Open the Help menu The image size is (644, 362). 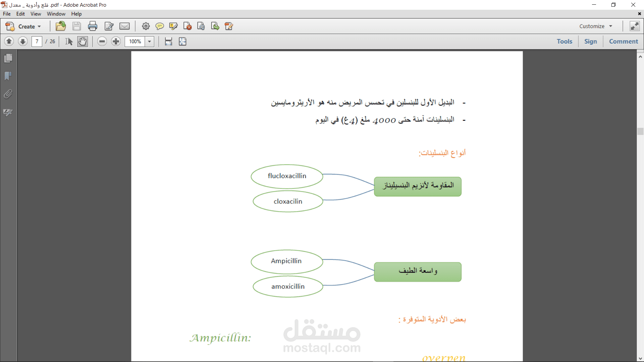point(76,14)
